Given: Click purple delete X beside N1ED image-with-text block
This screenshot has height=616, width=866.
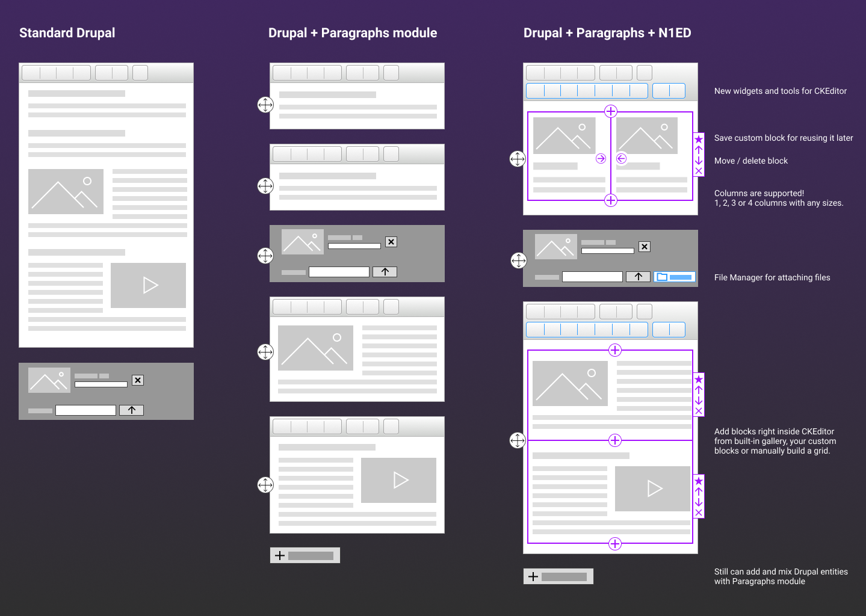Looking at the screenshot, I should (699, 411).
